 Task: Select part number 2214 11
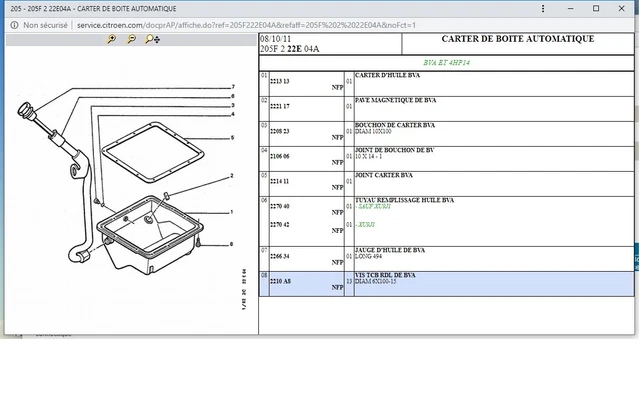(x=280, y=181)
